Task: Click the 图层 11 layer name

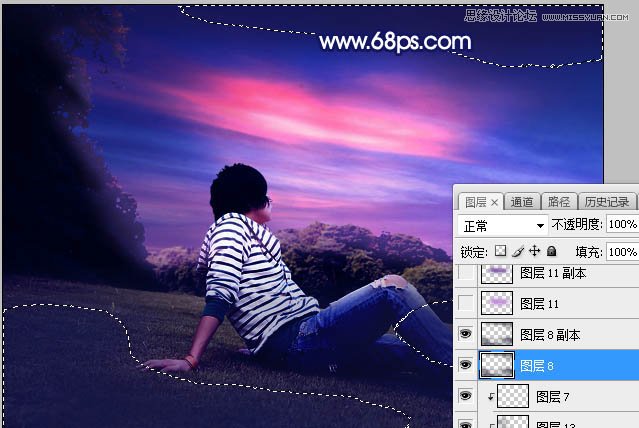Action: click(539, 304)
